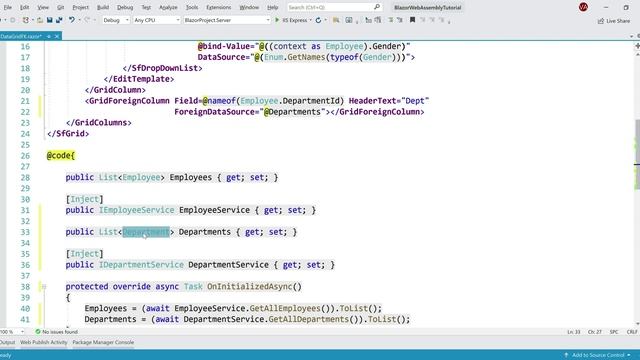Click the SPC indicator in status bar
This screenshot has width=640, height=360.
[614, 332]
